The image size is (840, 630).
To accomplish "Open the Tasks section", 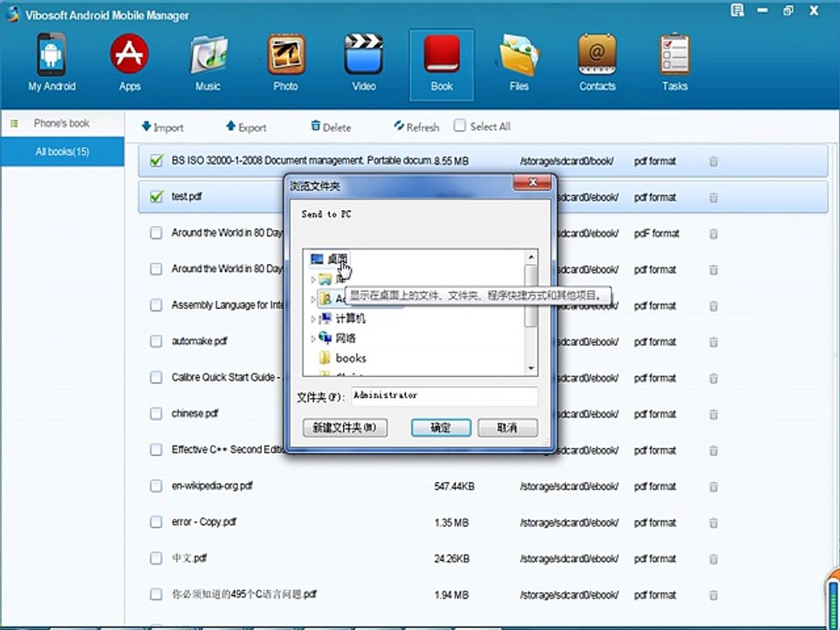I will [675, 63].
